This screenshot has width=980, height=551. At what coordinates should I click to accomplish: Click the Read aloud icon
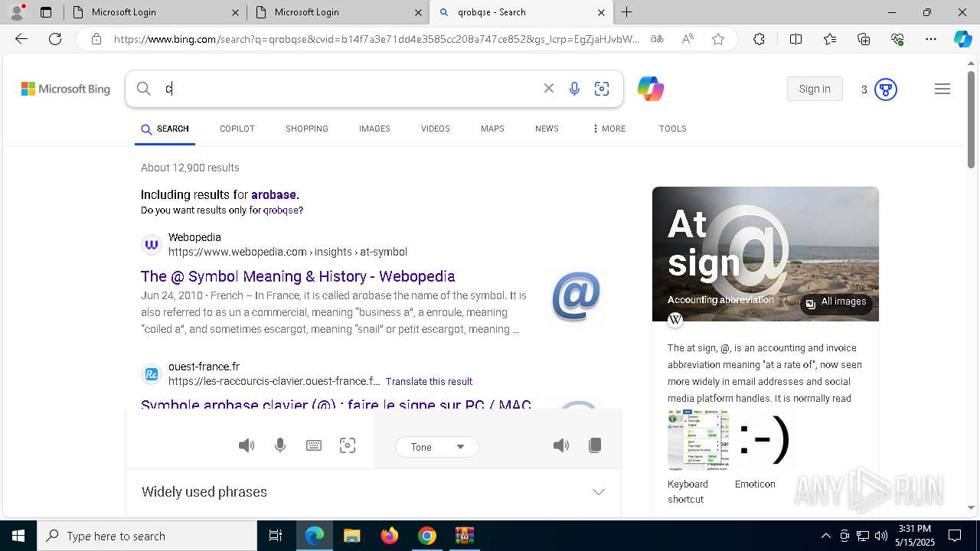pyautogui.click(x=688, y=39)
